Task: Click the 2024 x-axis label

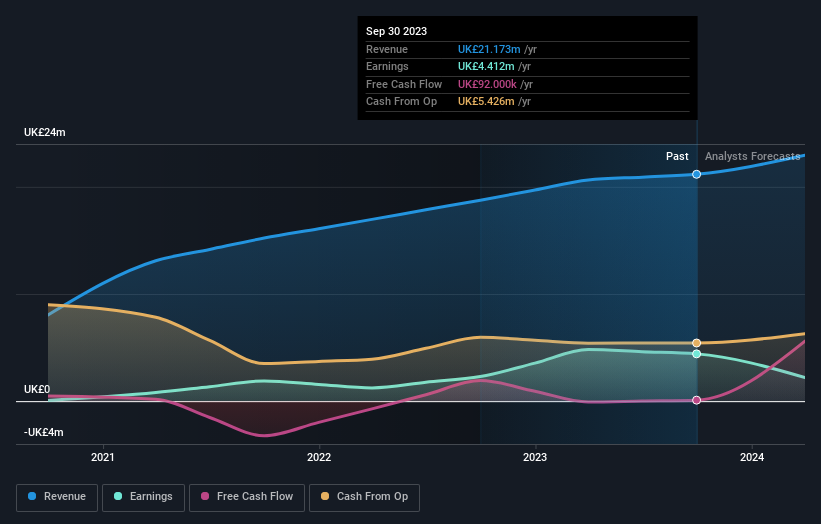Action: coord(752,457)
